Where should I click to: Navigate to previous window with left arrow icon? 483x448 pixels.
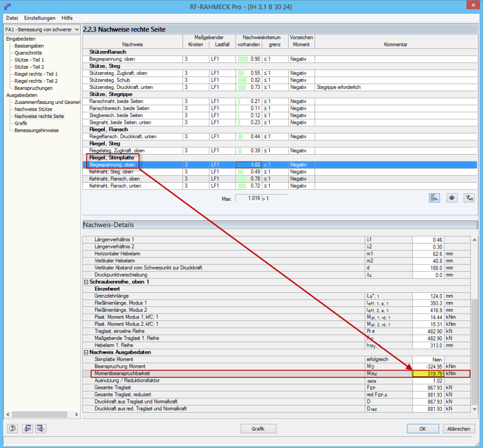(27, 428)
